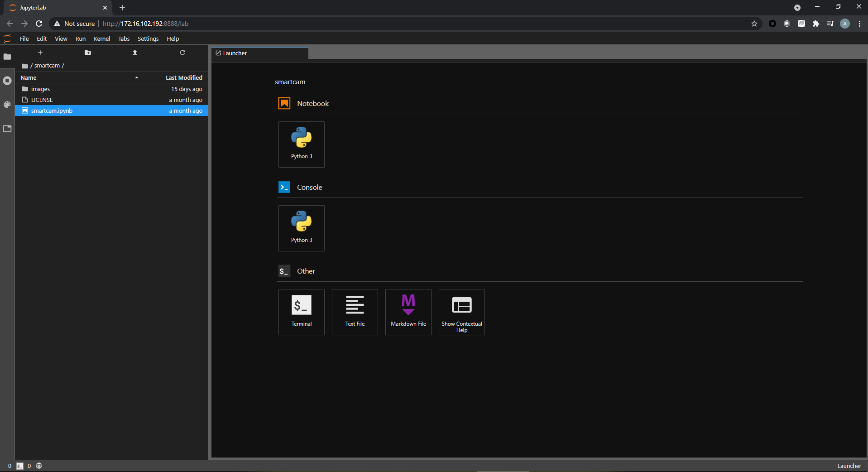Open the Chrome browser menu
The width and height of the screenshot is (868, 472).
click(859, 24)
